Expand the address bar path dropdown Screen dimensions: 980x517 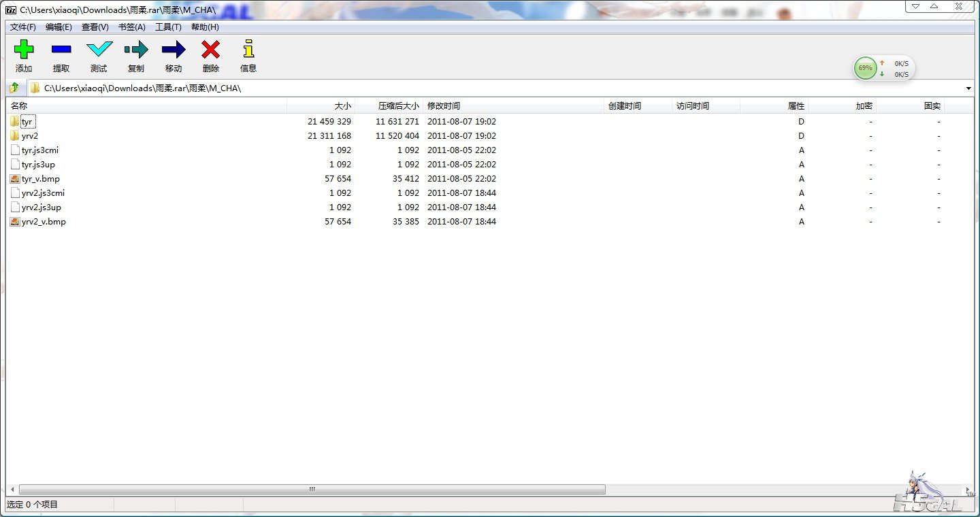click(x=968, y=88)
